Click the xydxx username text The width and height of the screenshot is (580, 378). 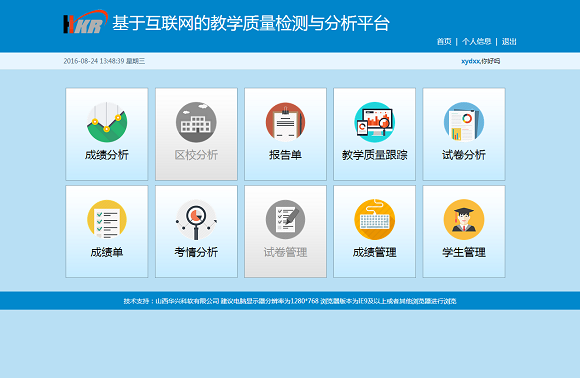click(470, 61)
